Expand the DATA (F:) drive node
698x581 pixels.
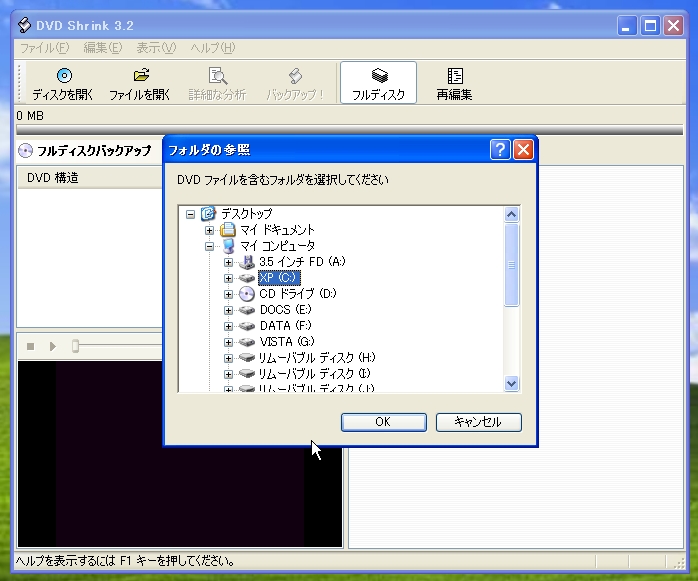pyautogui.click(x=228, y=326)
